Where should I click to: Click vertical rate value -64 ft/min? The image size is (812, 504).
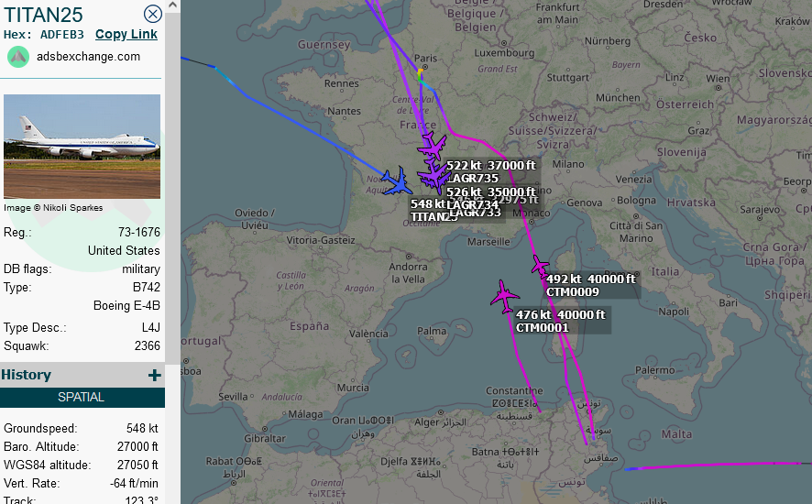pyautogui.click(x=134, y=483)
